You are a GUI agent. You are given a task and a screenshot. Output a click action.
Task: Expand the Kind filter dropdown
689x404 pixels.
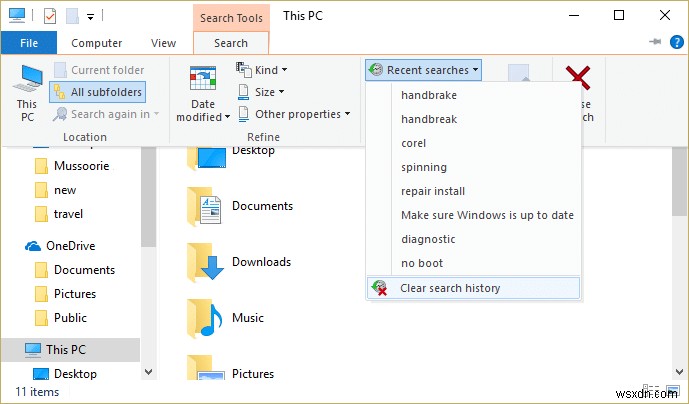(x=262, y=70)
